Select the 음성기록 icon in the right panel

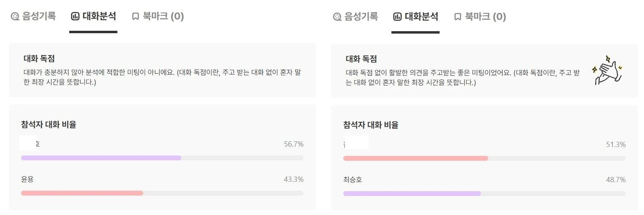[337, 17]
